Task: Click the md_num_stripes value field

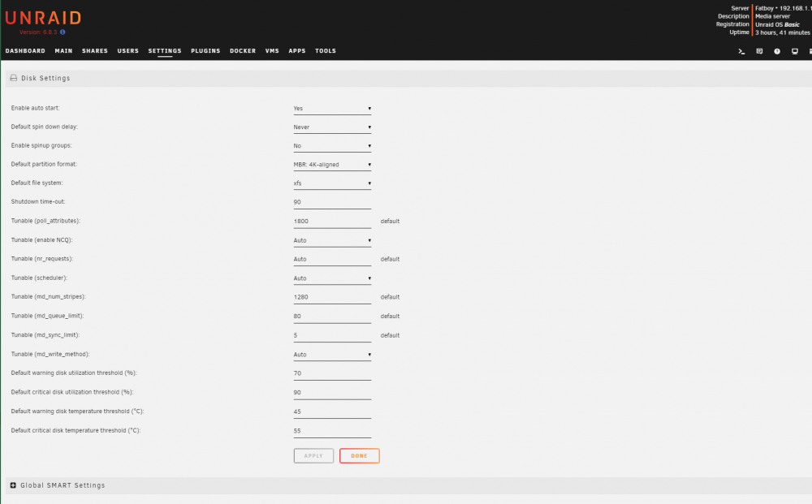Action: pos(332,298)
